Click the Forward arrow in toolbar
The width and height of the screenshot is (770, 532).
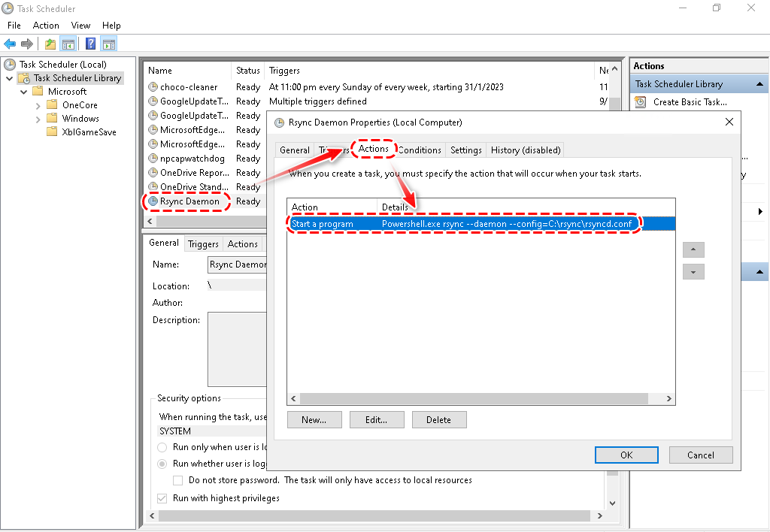[27, 44]
